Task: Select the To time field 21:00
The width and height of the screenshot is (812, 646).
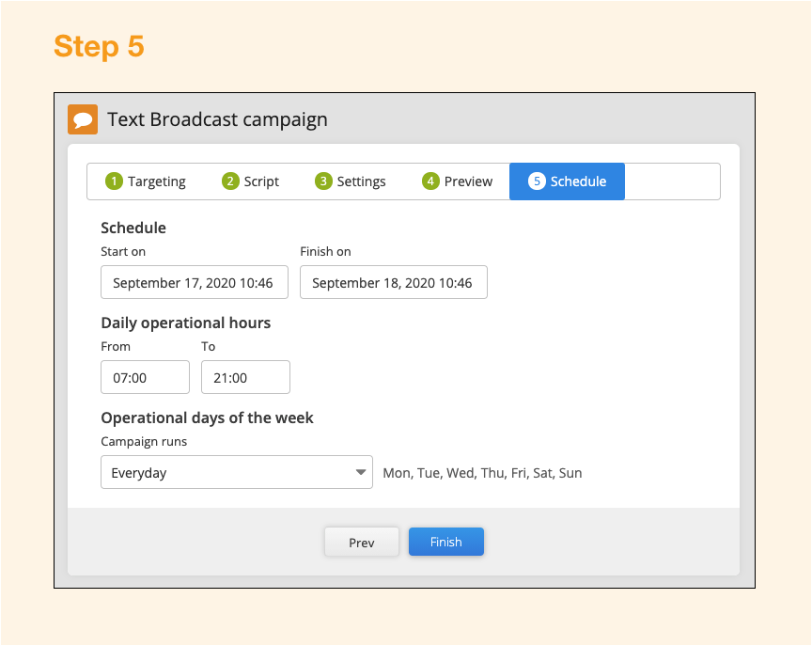Action: pos(245,377)
